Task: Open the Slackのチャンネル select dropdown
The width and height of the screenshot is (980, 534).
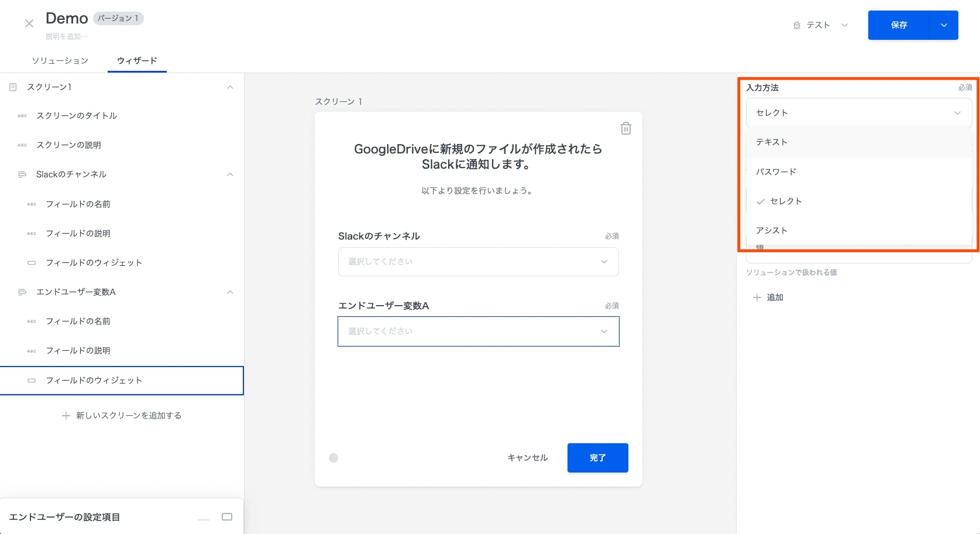Action: pos(478,262)
